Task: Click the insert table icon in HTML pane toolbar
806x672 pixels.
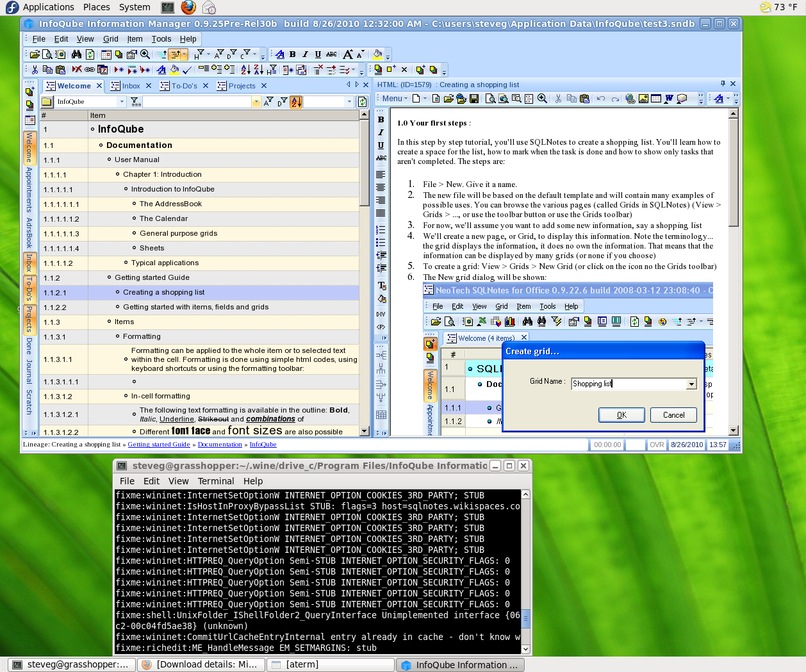Action: (656, 99)
